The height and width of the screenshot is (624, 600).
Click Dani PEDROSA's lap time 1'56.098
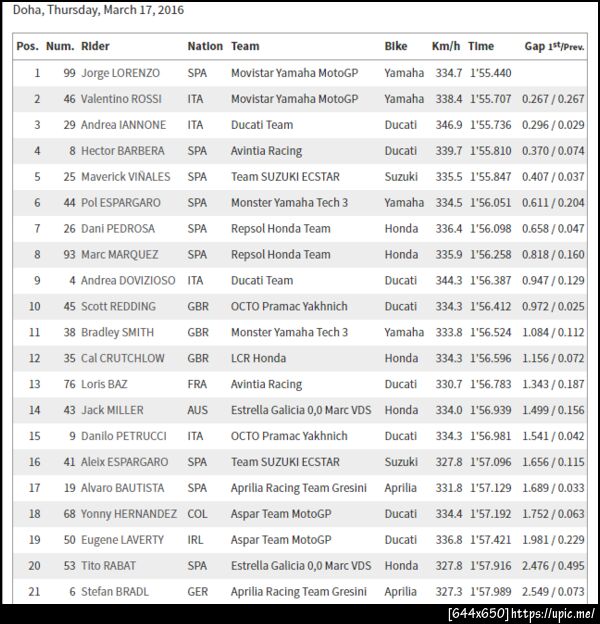tap(489, 229)
